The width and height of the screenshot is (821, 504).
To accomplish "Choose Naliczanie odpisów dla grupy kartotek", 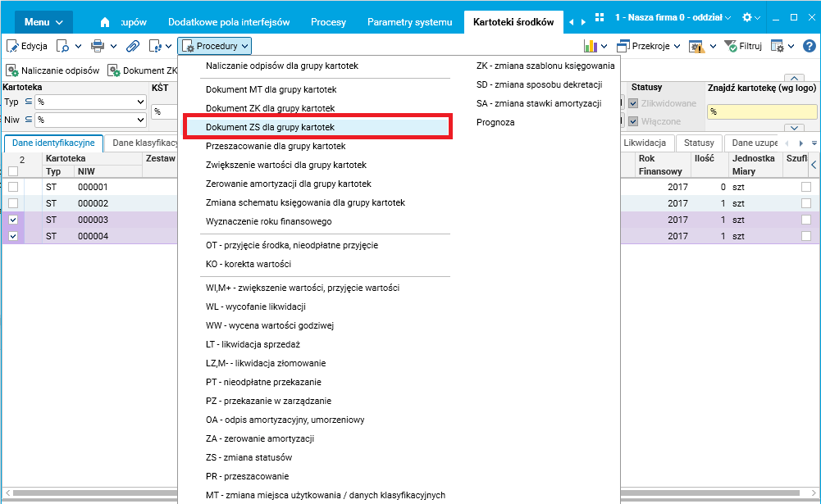I will pos(281,66).
